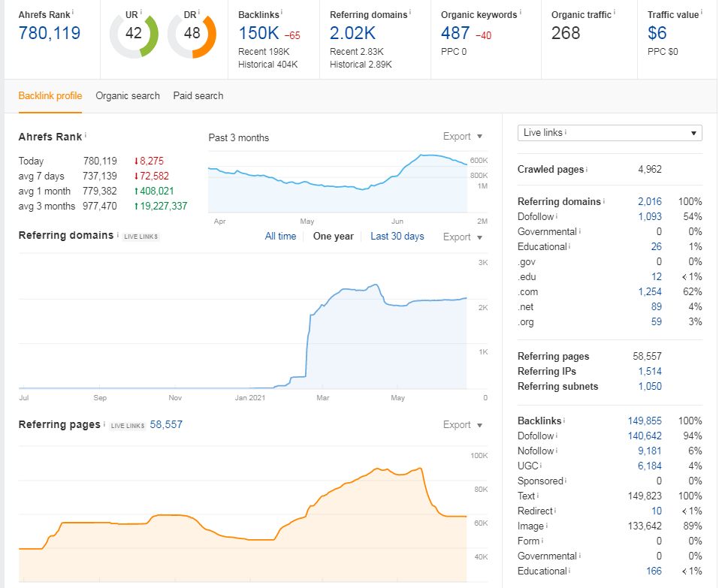Click info icon next to Ahrefs Rank section title
719x588 pixels.
click(x=86, y=135)
